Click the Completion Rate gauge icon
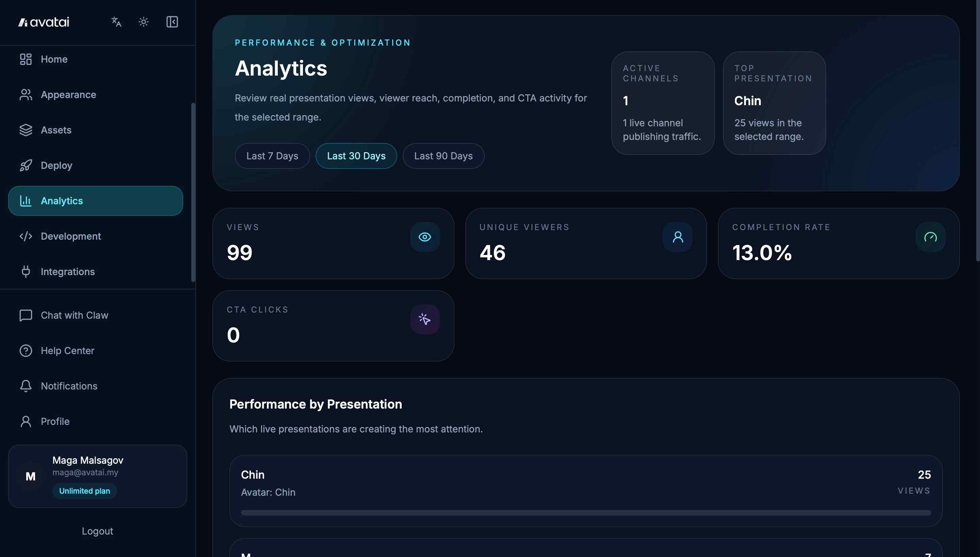 tap(930, 237)
